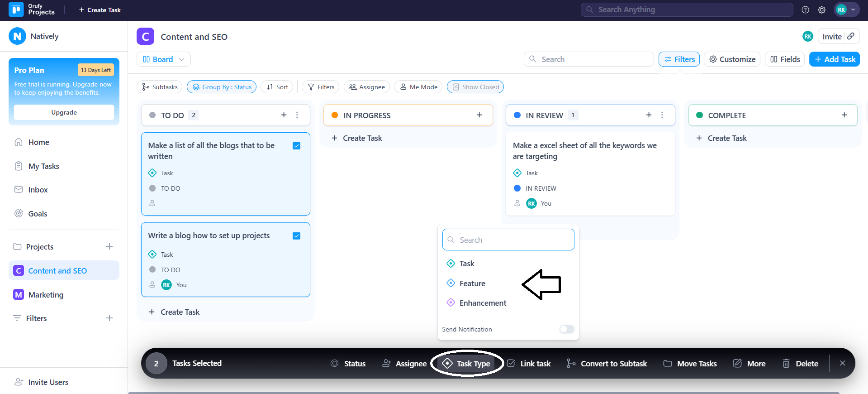This screenshot has height=394, width=868.
Task: Open settings gear in top bar
Action: [821, 10]
